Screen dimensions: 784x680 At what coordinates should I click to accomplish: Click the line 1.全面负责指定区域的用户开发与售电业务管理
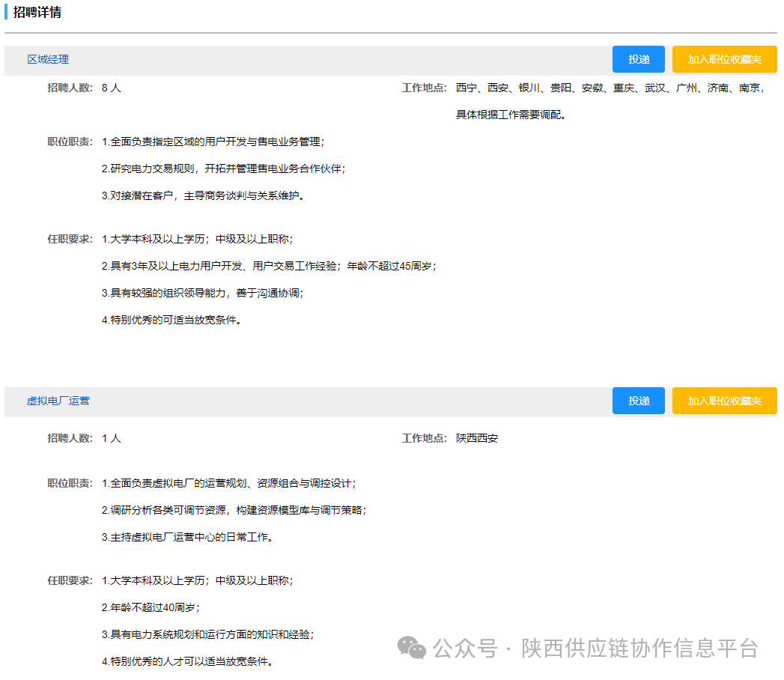coord(213,142)
